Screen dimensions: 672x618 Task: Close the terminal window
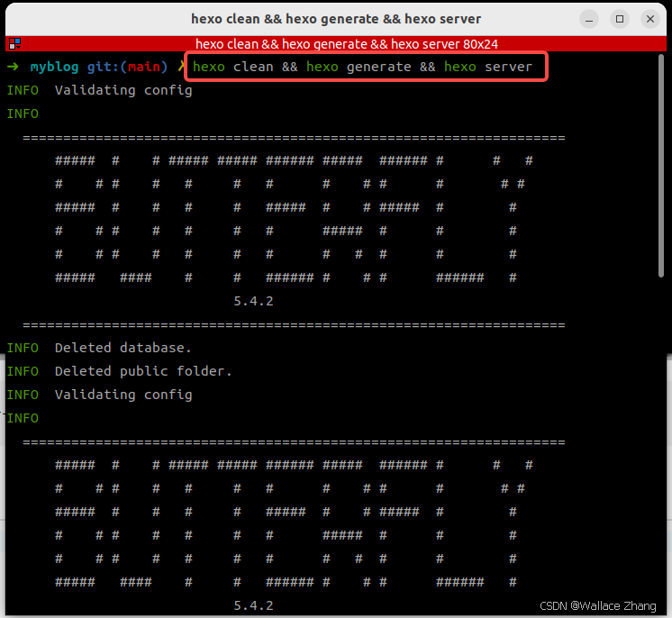click(x=650, y=19)
